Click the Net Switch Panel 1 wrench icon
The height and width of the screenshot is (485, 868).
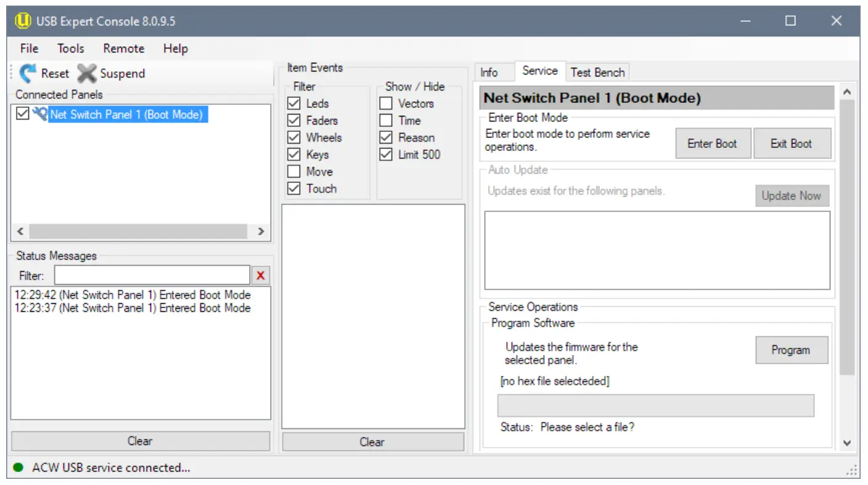pos(40,114)
